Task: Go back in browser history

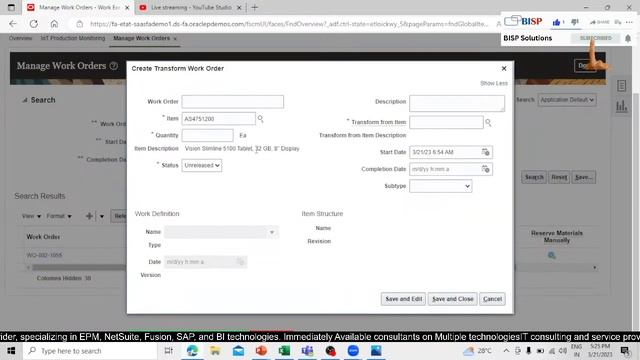Action: click(x=13, y=24)
